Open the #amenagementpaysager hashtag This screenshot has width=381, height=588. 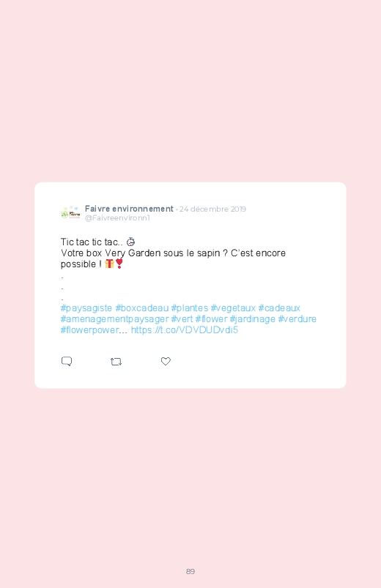114,319
